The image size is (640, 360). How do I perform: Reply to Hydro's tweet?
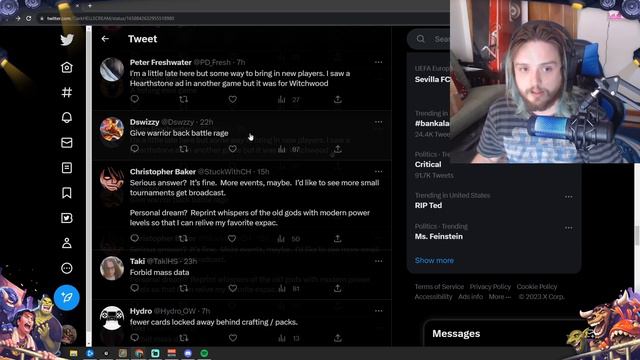pos(135,338)
